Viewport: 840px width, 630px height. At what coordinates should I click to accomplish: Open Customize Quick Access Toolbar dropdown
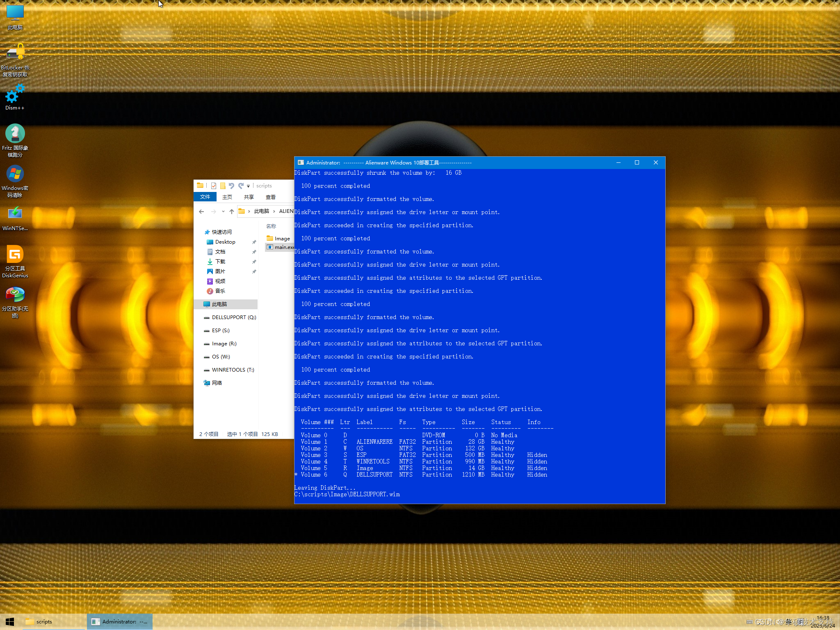[x=248, y=186]
